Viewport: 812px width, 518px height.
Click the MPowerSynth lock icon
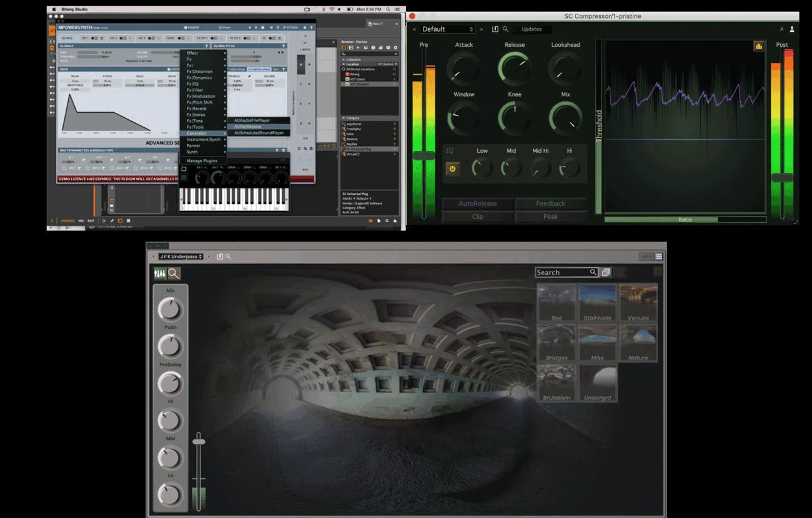click(x=305, y=27)
